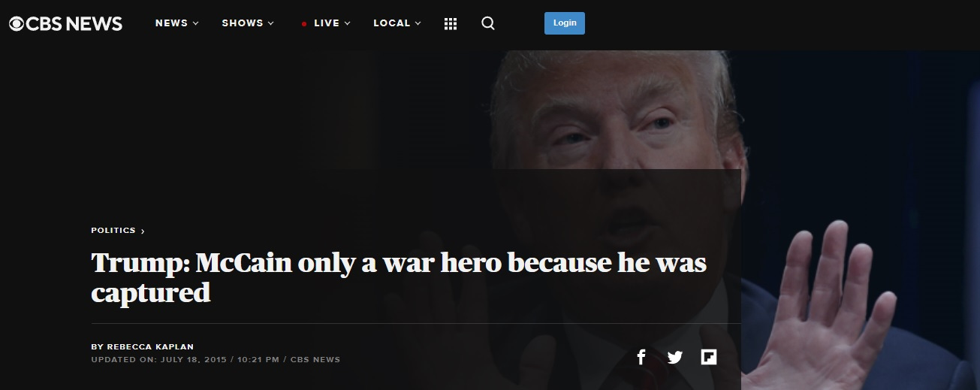Share the article on Flipboard

coord(709,357)
